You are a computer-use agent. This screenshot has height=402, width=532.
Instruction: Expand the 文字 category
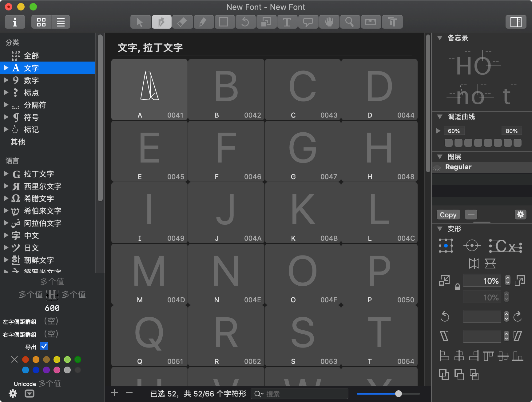(x=6, y=68)
